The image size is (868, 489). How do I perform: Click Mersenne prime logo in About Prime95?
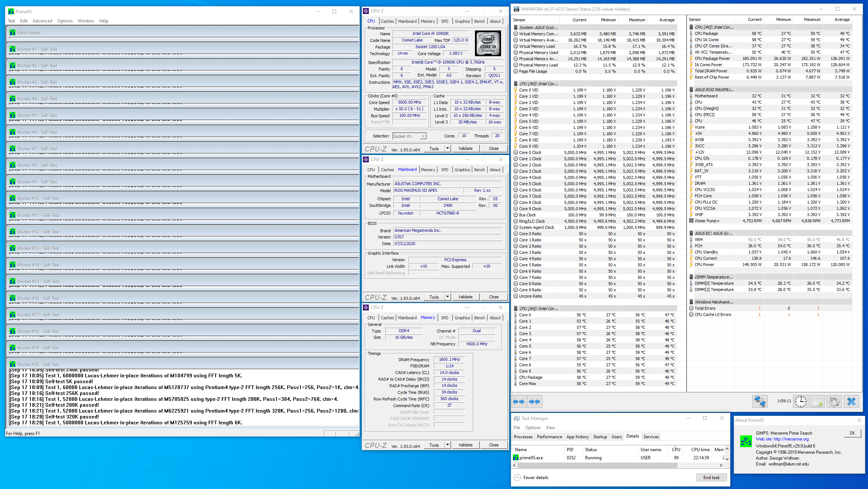click(x=746, y=441)
